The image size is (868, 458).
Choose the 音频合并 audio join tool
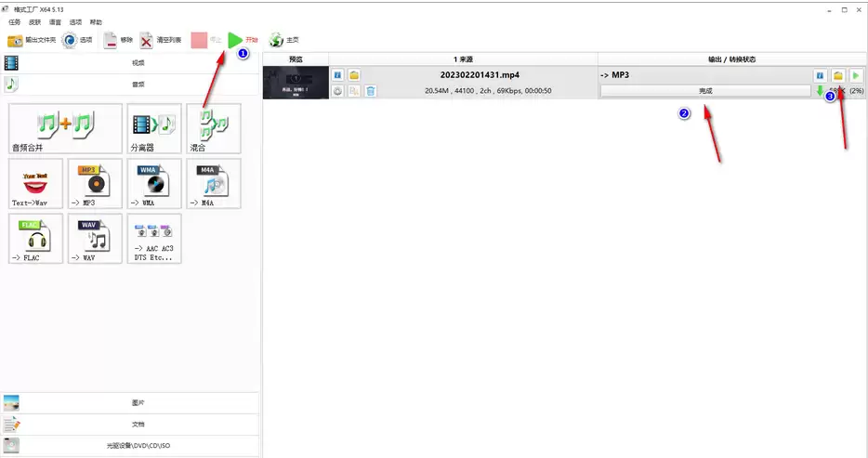65,128
